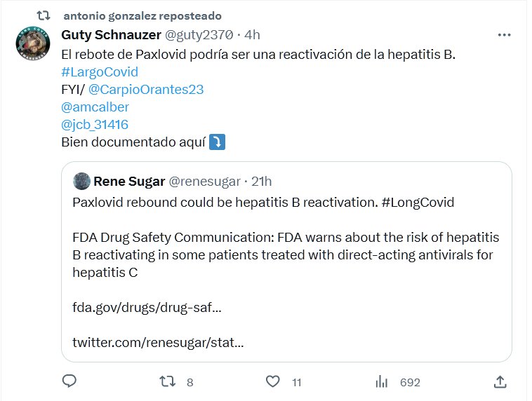The image size is (532, 401).
Task: Click the Guty Schnauzer display name
Action: click(110, 34)
